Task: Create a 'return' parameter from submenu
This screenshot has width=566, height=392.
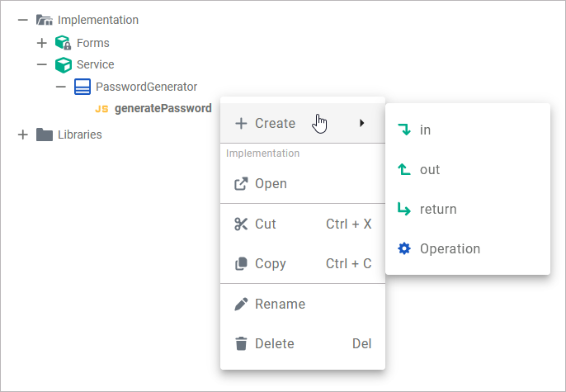Action: 437,209
